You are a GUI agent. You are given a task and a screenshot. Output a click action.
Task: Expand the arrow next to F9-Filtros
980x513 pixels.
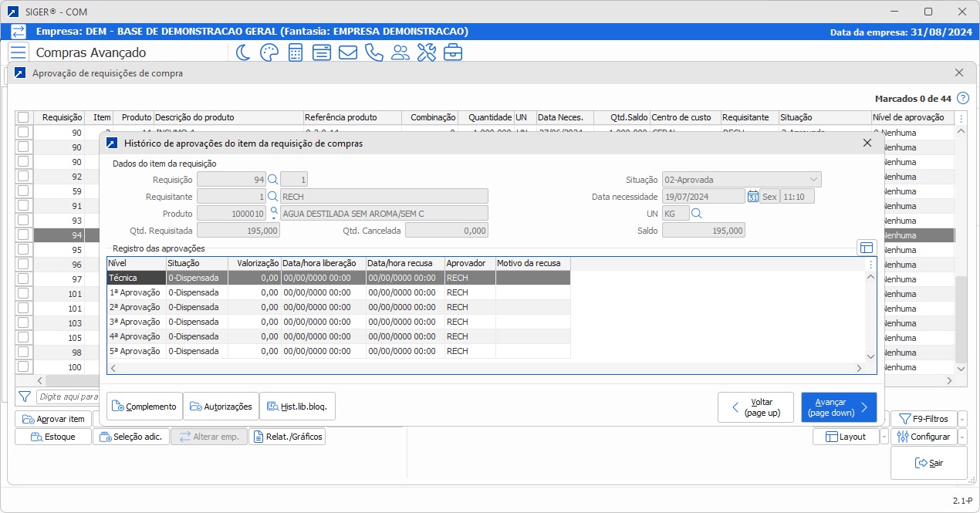tap(962, 418)
